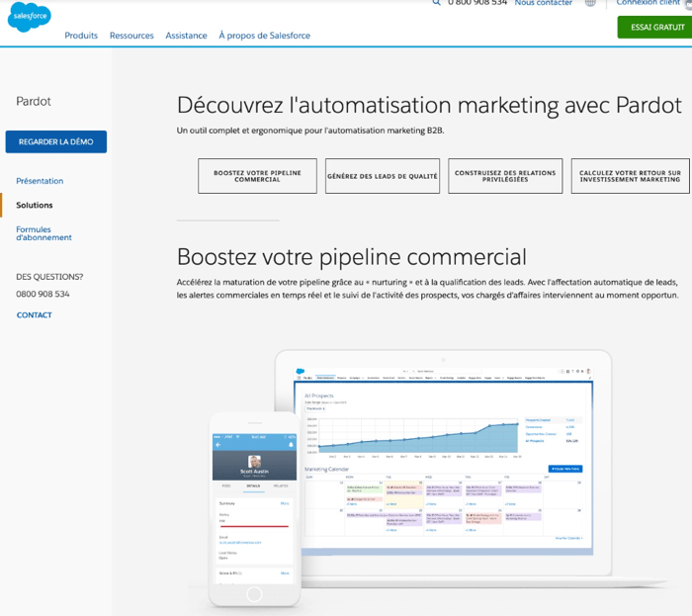The width and height of the screenshot is (692, 616).
Task: Click the laptop dashboard screenshot image
Action: [x=443, y=464]
